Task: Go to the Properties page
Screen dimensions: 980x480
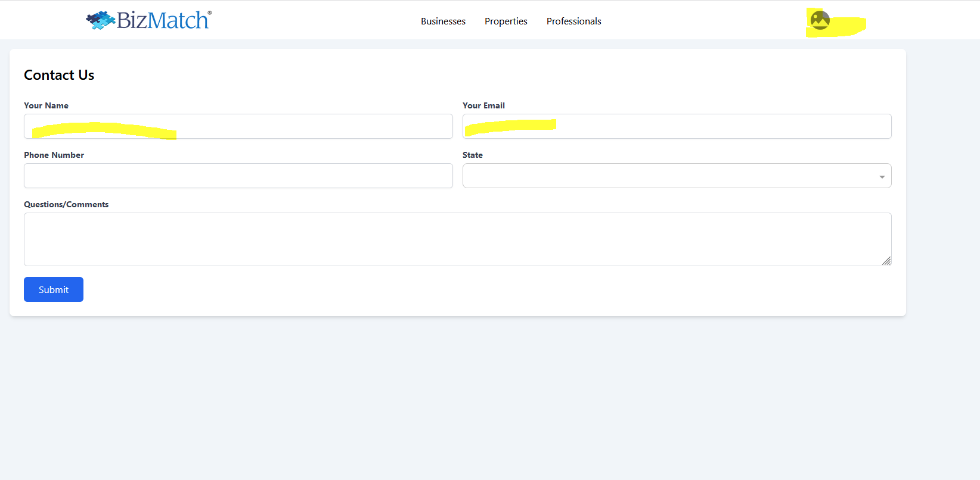Action: (x=505, y=21)
